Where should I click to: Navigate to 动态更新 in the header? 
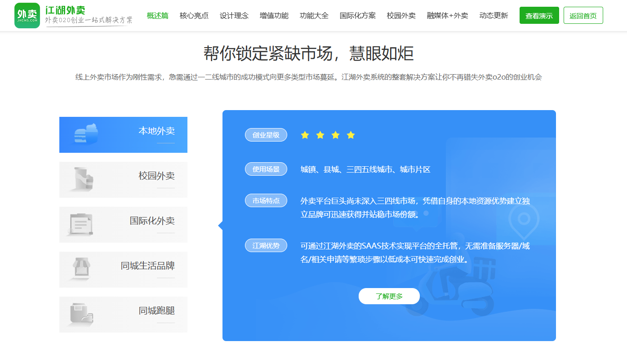click(x=494, y=16)
